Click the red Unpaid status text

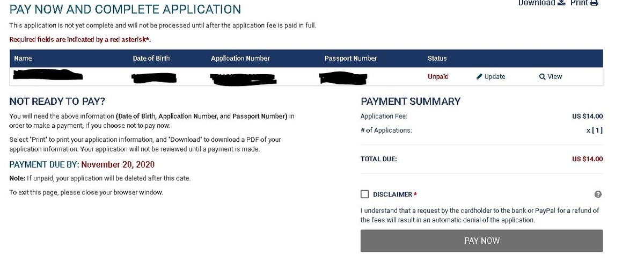click(x=438, y=76)
